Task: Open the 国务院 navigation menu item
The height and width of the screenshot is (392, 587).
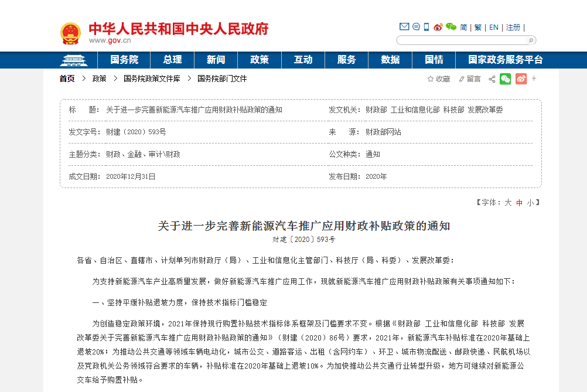Action: point(124,60)
